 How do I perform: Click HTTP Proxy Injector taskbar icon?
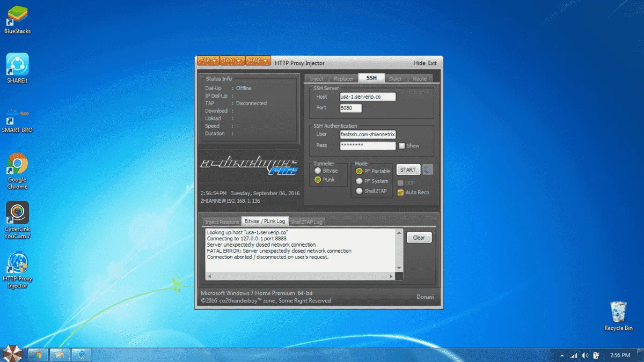[82, 354]
